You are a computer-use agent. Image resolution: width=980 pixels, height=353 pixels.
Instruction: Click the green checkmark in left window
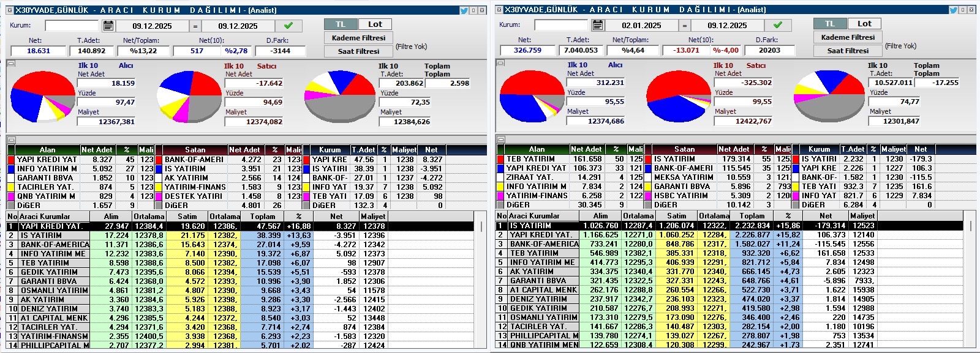(x=288, y=26)
